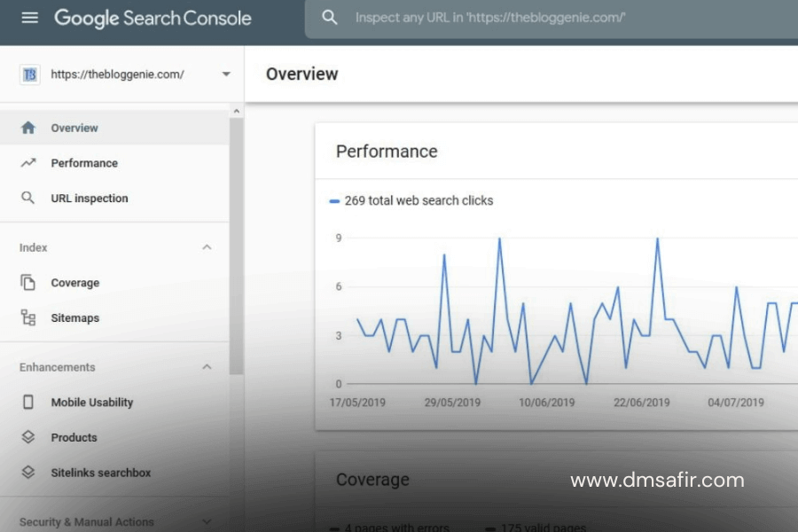Click the Sitelinks searchbox layers icon
This screenshot has width=798, height=532.
[28, 472]
